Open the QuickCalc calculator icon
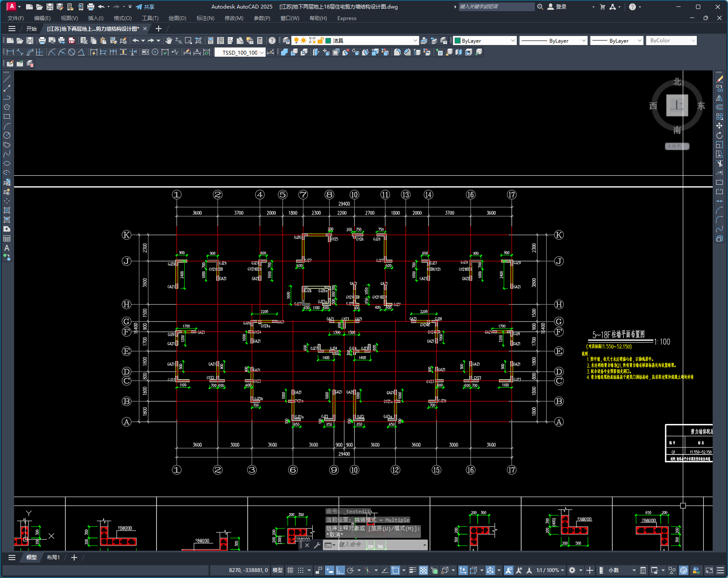This screenshot has height=578, width=728. point(260,41)
